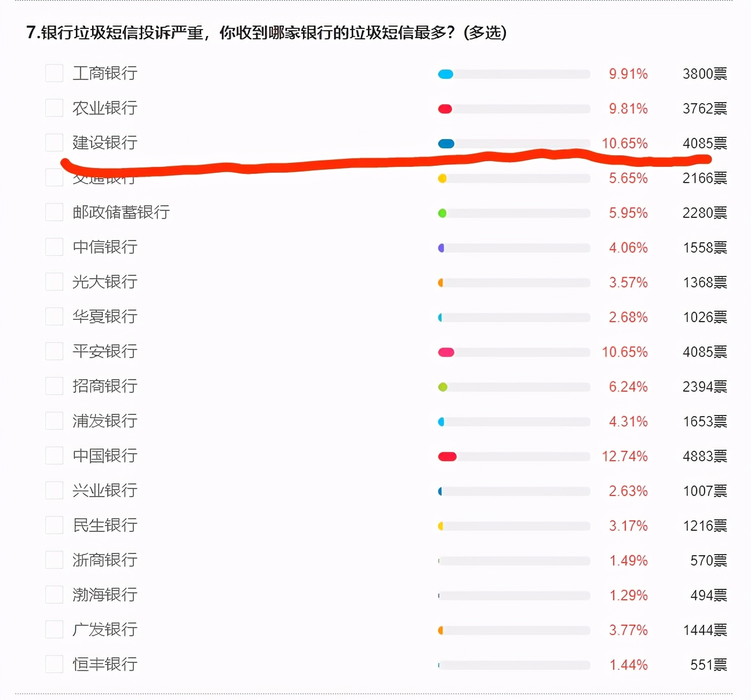Click the 浙商银行 progress bar
This screenshot has height=700, width=751.
(514, 560)
